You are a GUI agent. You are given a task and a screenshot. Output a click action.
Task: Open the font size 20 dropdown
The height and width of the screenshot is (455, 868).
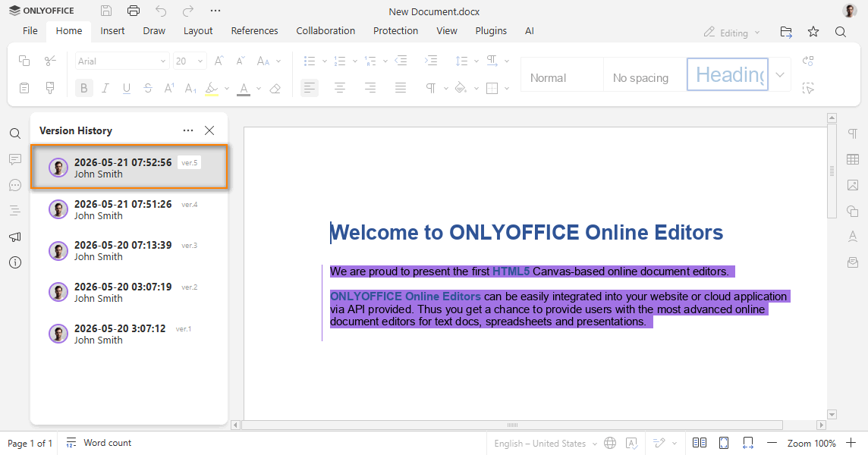click(200, 61)
